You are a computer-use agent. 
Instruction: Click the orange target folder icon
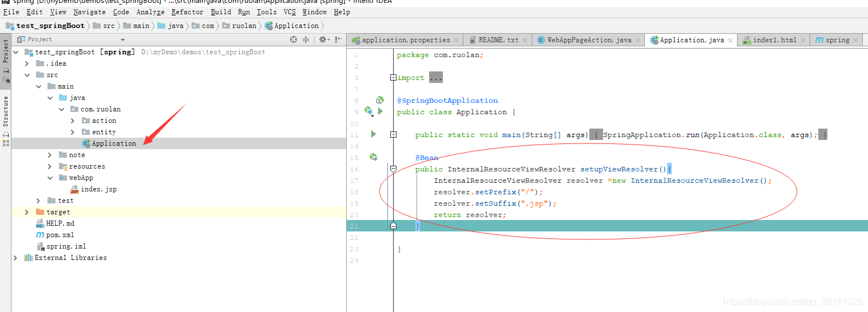40,212
